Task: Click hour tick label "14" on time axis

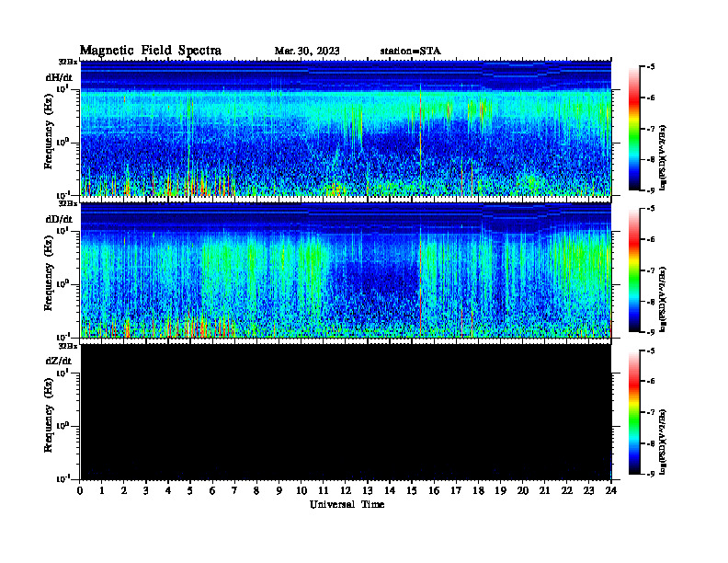Action: point(390,490)
